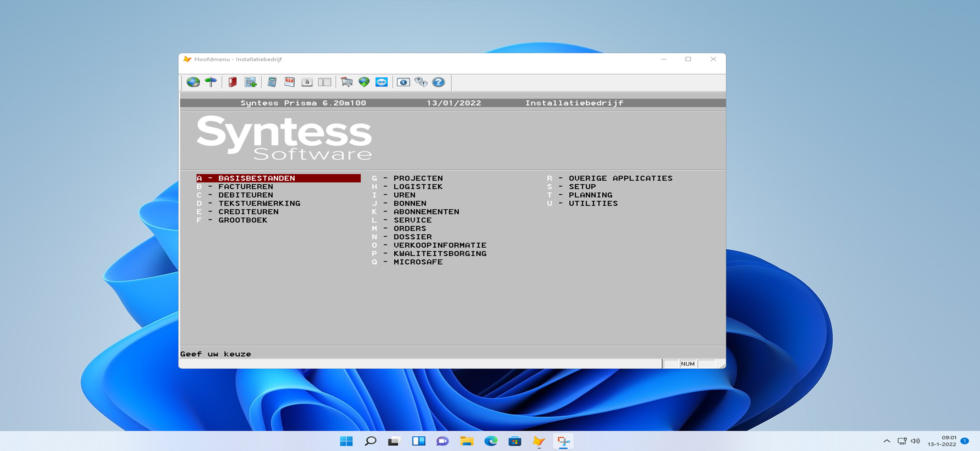Screen dimensions: 980x451
Task: Click the blue question mark help icon
Action: click(438, 82)
